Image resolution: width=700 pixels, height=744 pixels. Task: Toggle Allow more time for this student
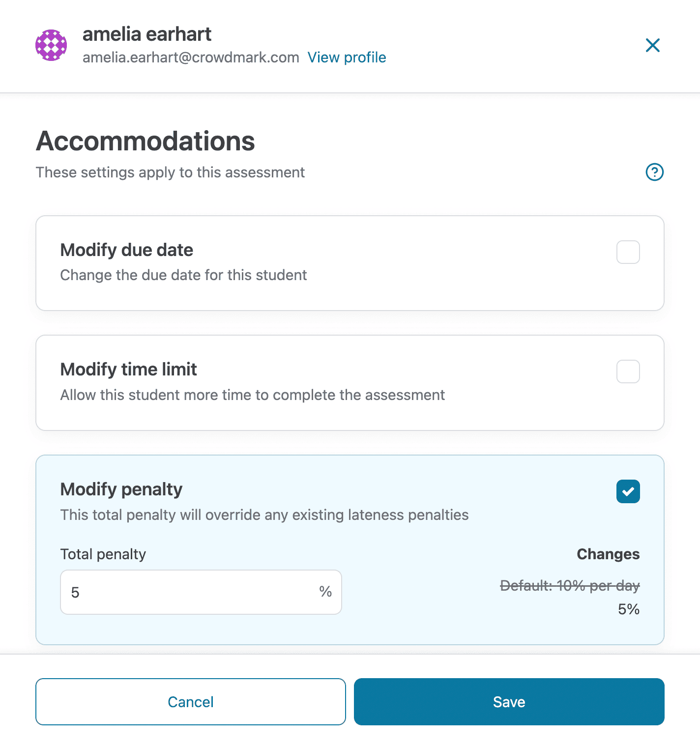tap(628, 372)
